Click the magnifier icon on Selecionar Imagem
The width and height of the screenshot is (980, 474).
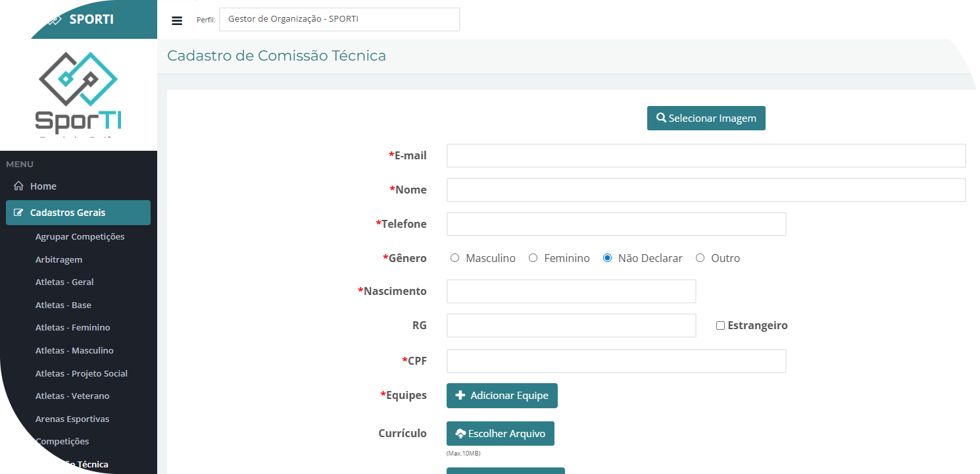point(661,118)
